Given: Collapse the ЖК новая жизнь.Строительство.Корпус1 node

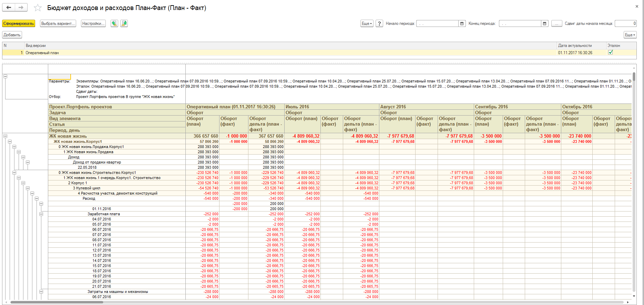Looking at the screenshot, I should 14,173.
